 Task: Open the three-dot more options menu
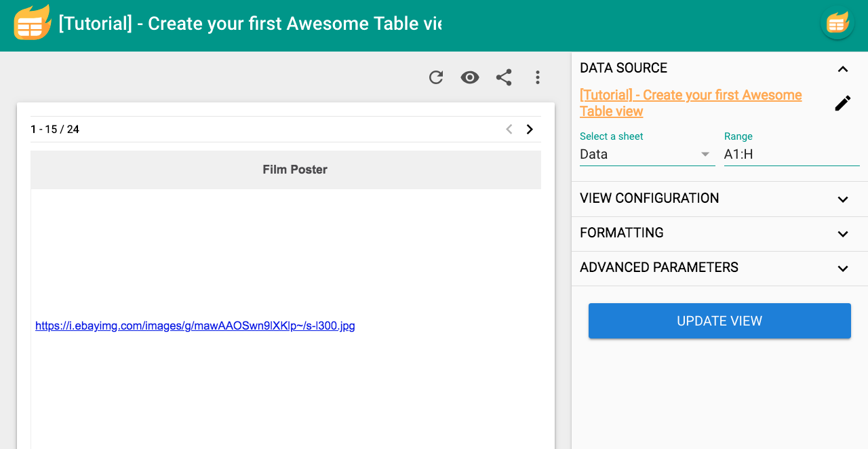click(x=538, y=77)
